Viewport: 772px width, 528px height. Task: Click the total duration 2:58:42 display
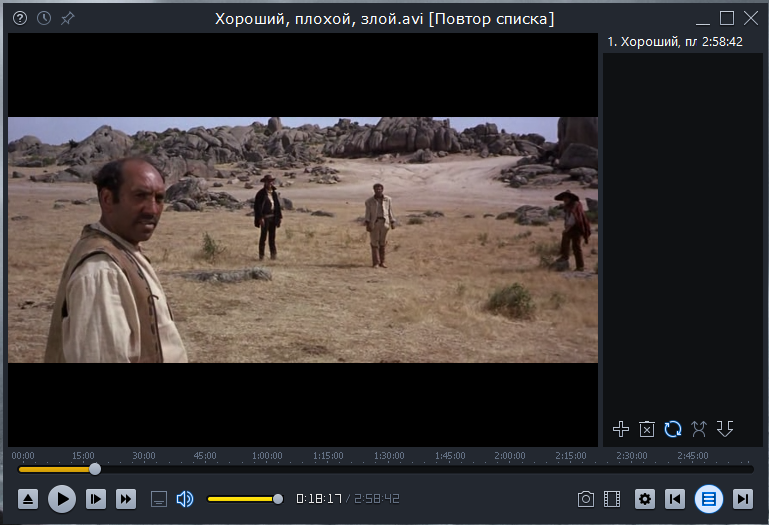pyautogui.click(x=377, y=499)
